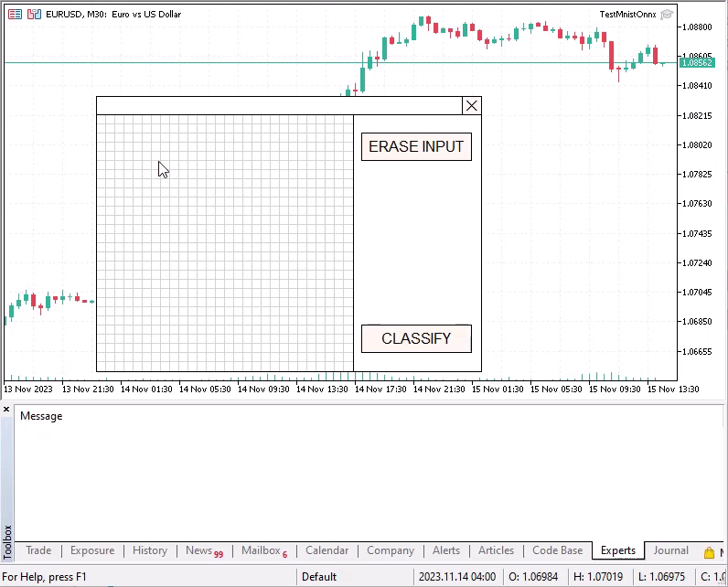728x587 pixels.
Task: Click the Message column header
Action: click(x=41, y=416)
